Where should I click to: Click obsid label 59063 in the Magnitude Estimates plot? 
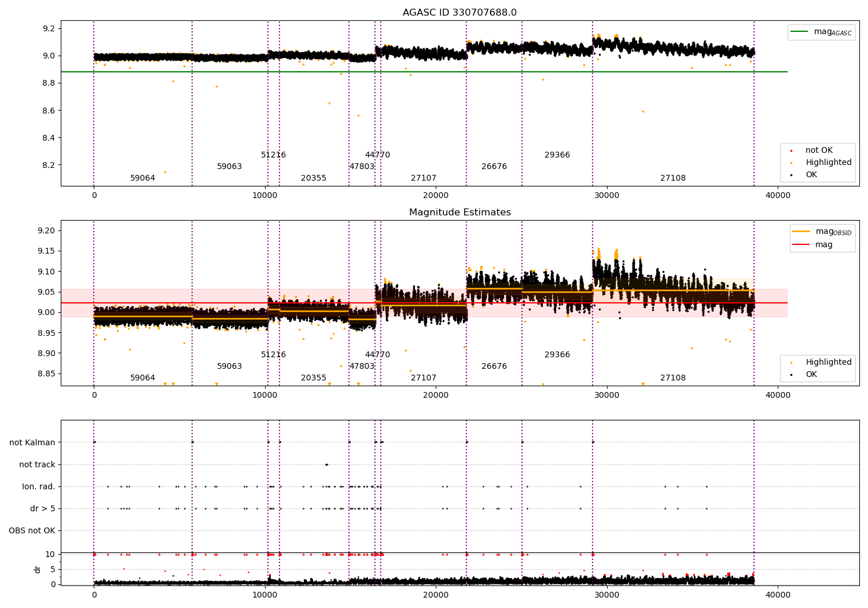click(229, 367)
